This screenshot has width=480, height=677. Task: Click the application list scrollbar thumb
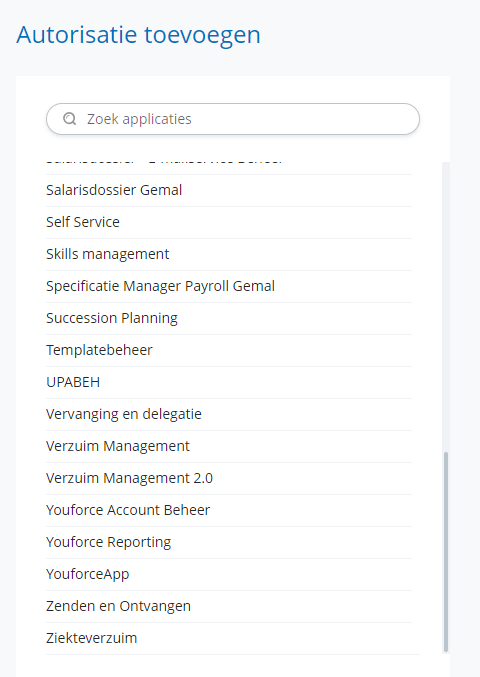pos(446,552)
